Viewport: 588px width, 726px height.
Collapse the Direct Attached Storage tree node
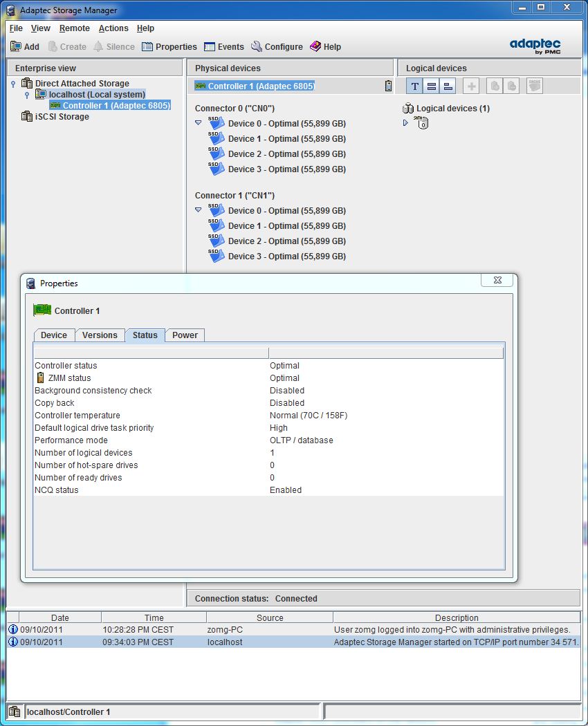point(13,84)
